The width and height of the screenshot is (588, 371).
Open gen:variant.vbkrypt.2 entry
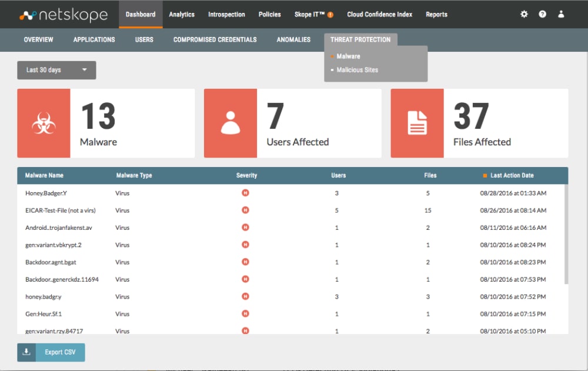click(54, 245)
